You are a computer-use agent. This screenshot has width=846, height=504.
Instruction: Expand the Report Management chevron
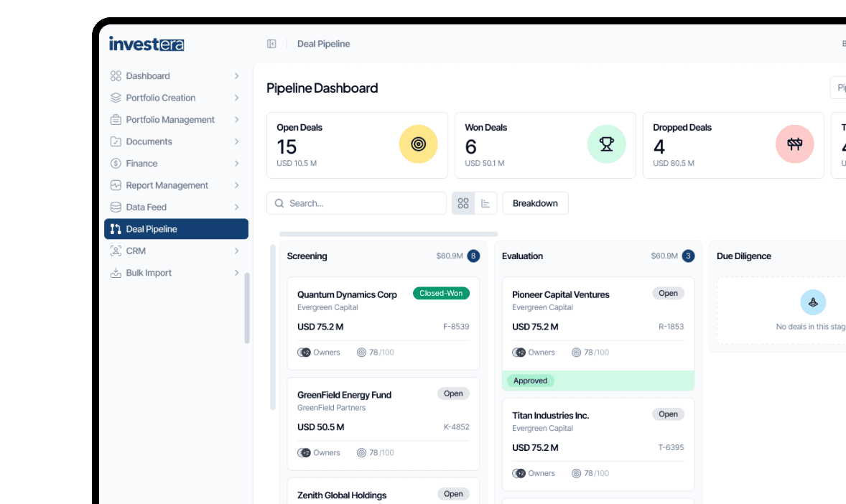236,185
